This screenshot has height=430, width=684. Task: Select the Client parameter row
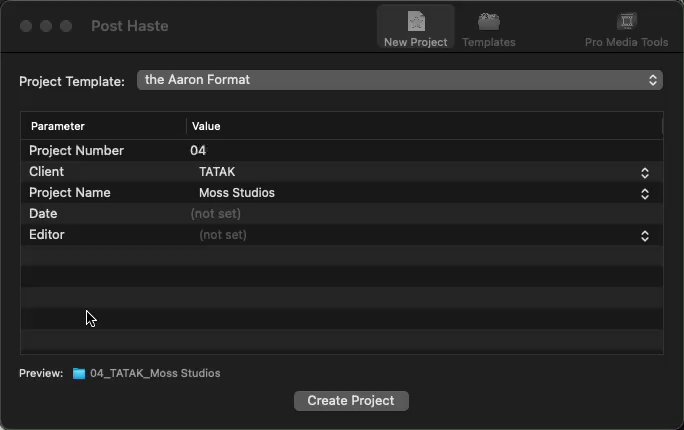point(47,172)
